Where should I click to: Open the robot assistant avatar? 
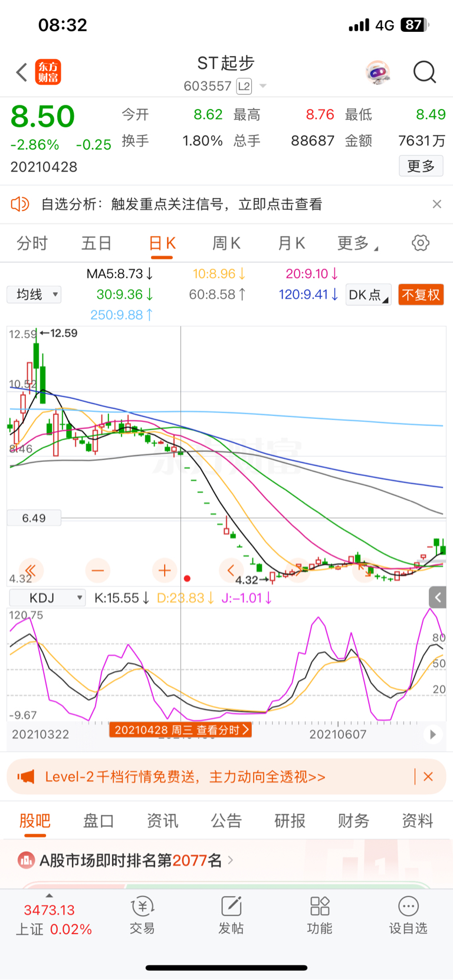click(x=377, y=72)
